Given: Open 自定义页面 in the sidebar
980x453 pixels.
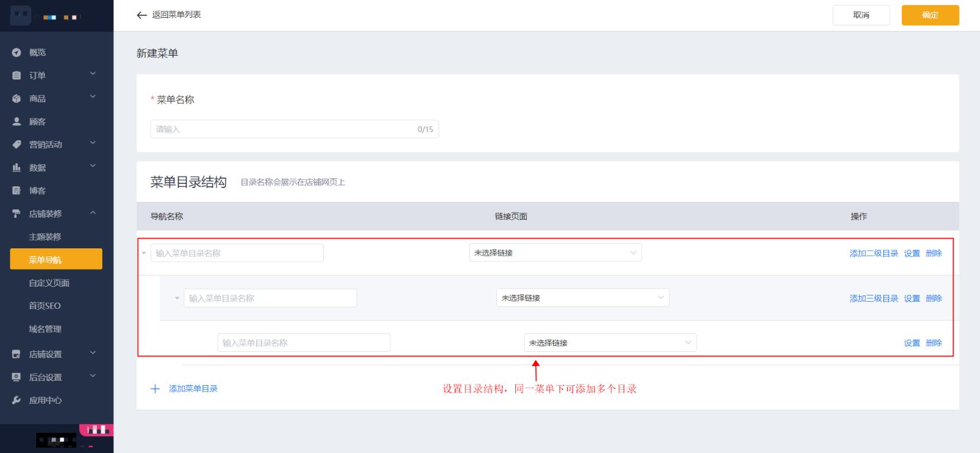Looking at the screenshot, I should (x=49, y=283).
